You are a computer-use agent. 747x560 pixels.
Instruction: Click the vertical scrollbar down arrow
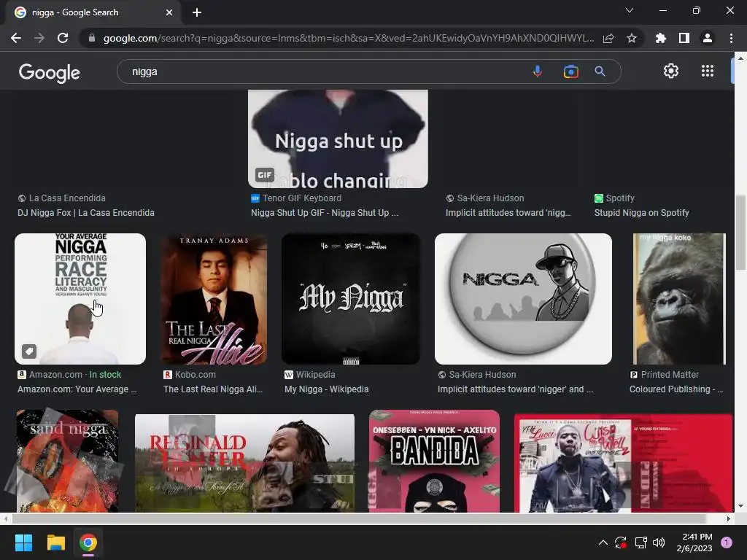point(740,506)
